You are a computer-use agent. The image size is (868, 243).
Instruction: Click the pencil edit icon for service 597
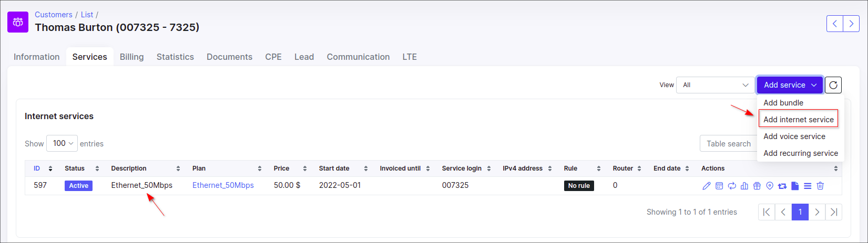pos(707,186)
